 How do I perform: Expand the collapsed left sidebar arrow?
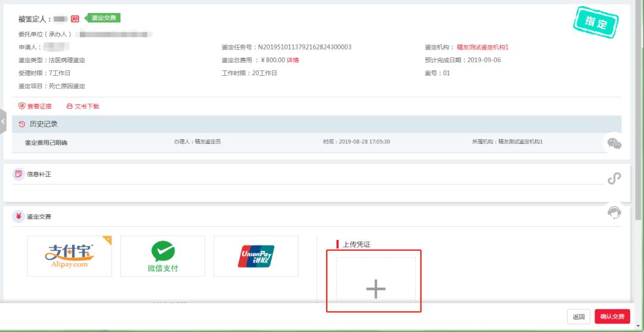(3, 122)
